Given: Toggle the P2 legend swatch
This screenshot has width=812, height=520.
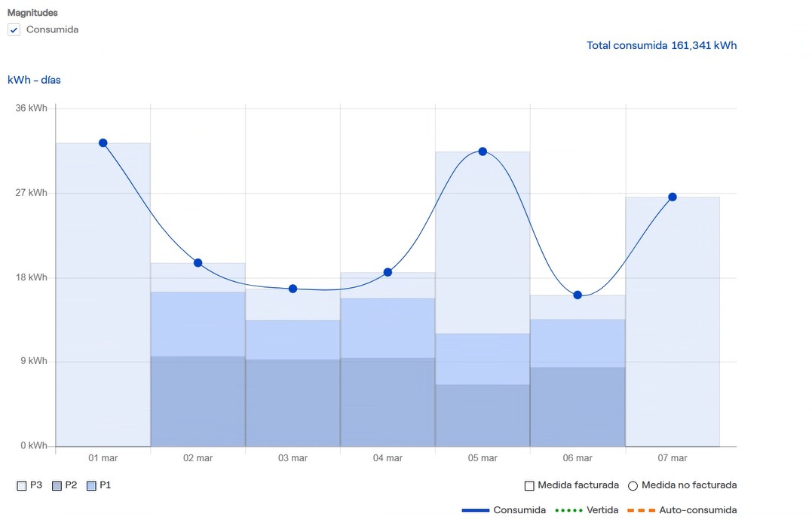Looking at the screenshot, I should [56, 485].
